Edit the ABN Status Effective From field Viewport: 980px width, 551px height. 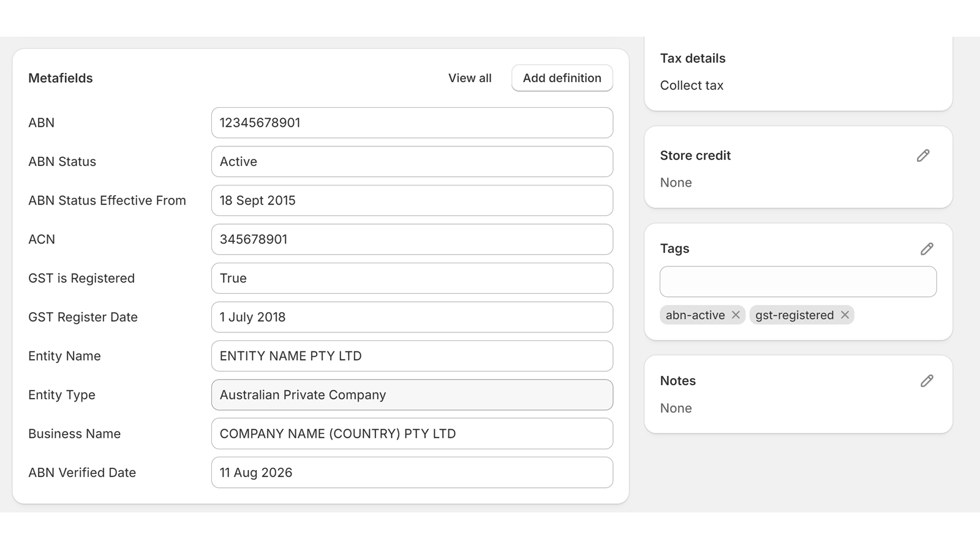click(412, 200)
